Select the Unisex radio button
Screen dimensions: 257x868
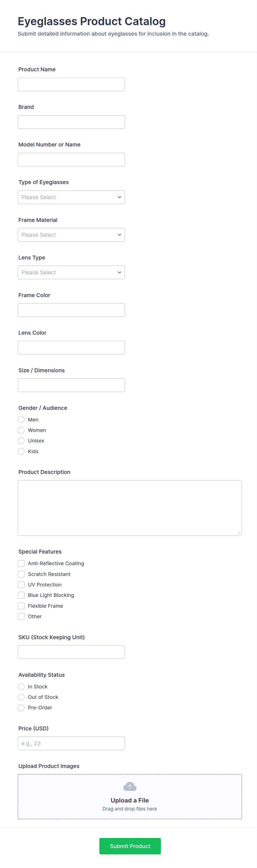coord(21,441)
